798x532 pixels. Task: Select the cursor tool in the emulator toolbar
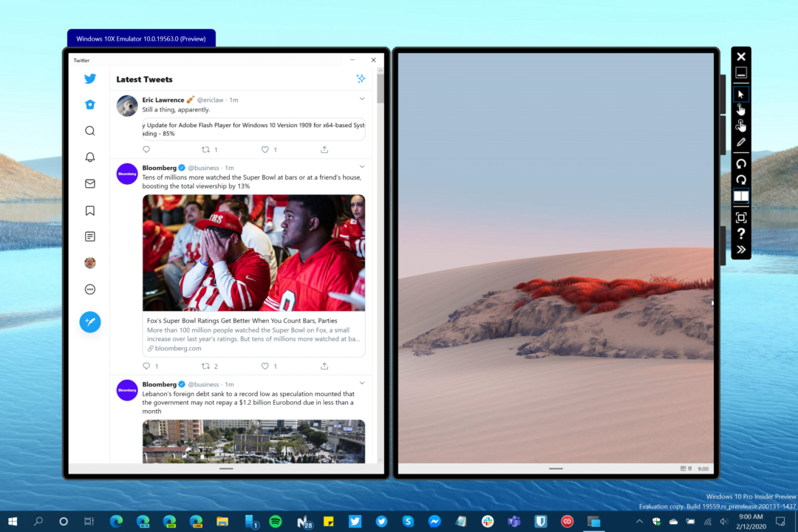(x=741, y=94)
